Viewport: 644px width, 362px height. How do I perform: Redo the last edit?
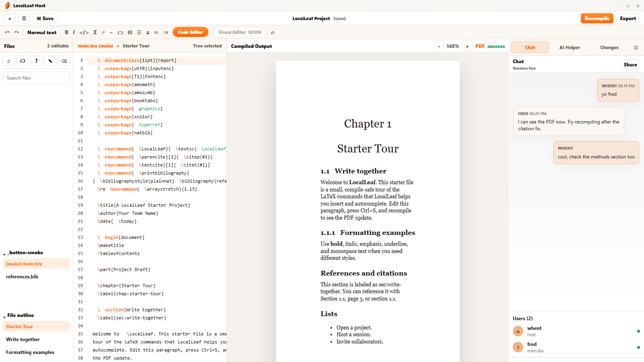[17, 32]
